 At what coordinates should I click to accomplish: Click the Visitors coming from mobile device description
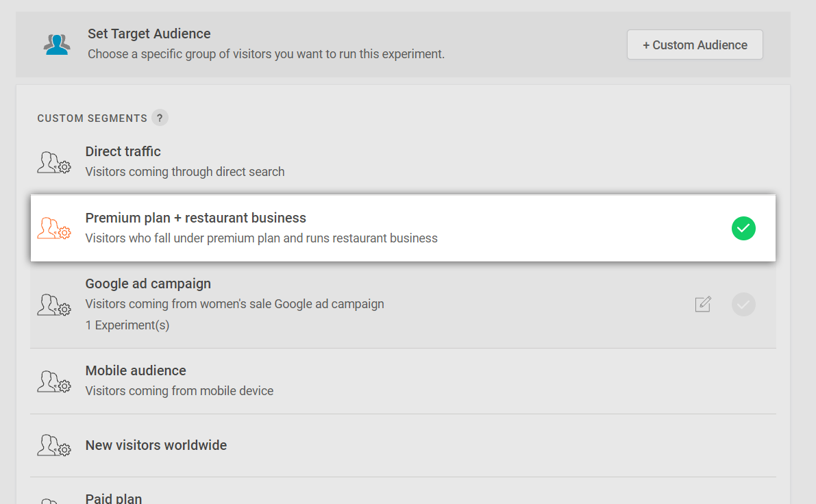[180, 391]
